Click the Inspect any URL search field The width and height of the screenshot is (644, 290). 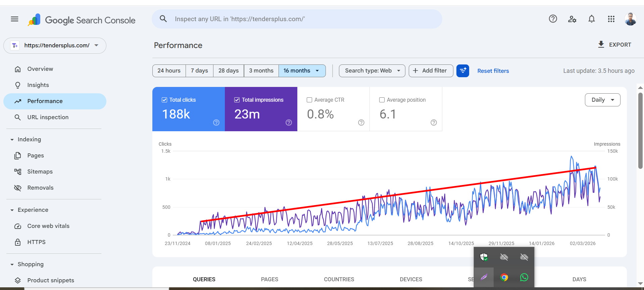tap(297, 19)
